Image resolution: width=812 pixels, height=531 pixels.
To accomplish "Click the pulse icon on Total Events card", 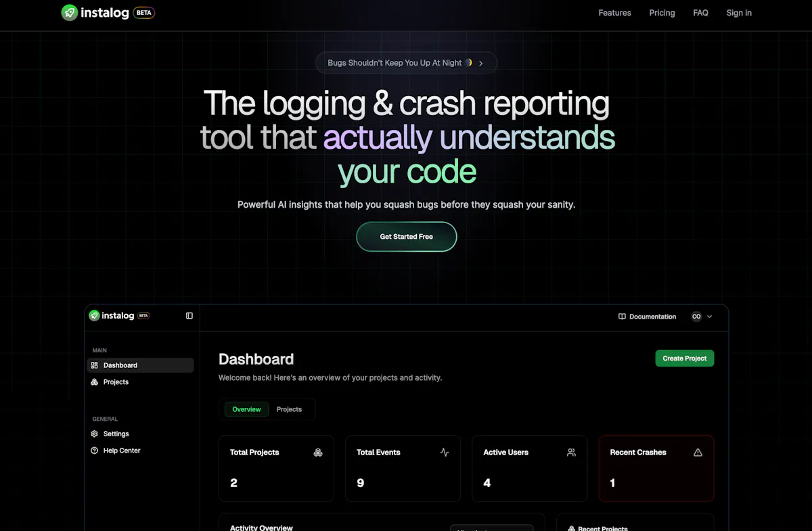I will [x=445, y=453].
